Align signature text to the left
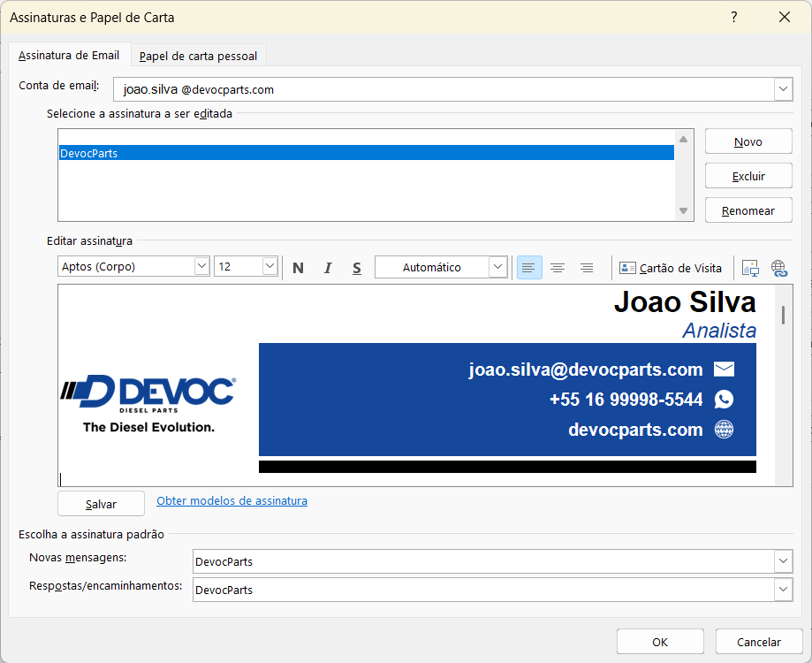The height and width of the screenshot is (663, 812). click(x=528, y=268)
